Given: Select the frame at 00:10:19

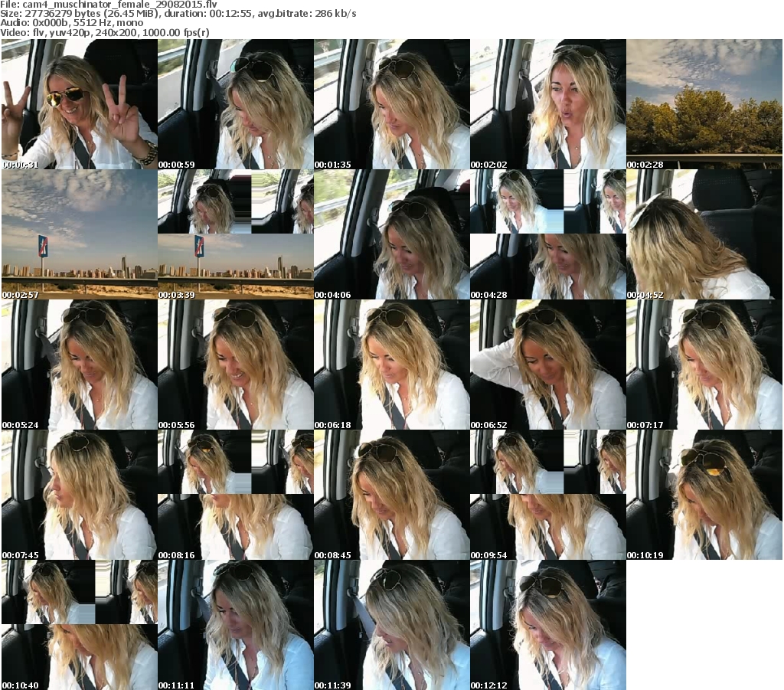Looking at the screenshot, I should 704,495.
